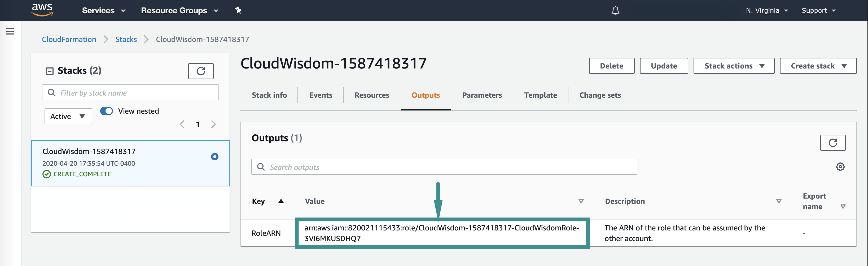The image size is (868, 266).
Task: Sort outputs by Value column arrow
Action: click(581, 201)
